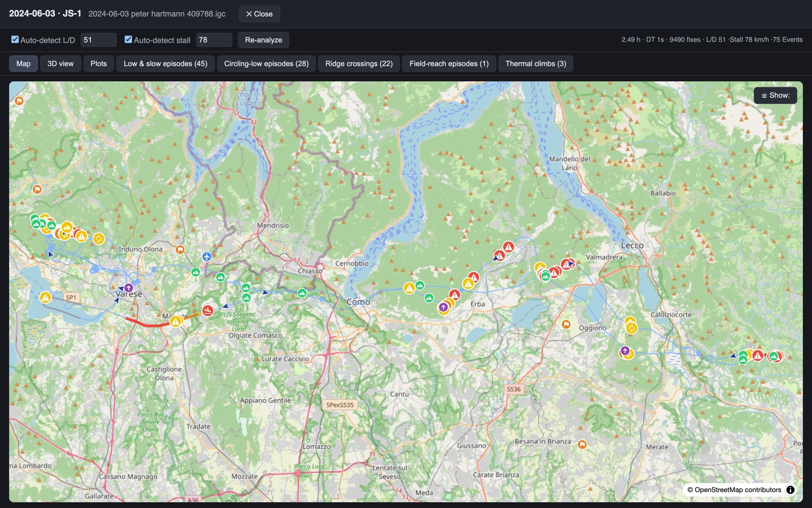This screenshot has height=508, width=812.
Task: Open the Low & slow episodes (45) tab
Action: (165, 63)
